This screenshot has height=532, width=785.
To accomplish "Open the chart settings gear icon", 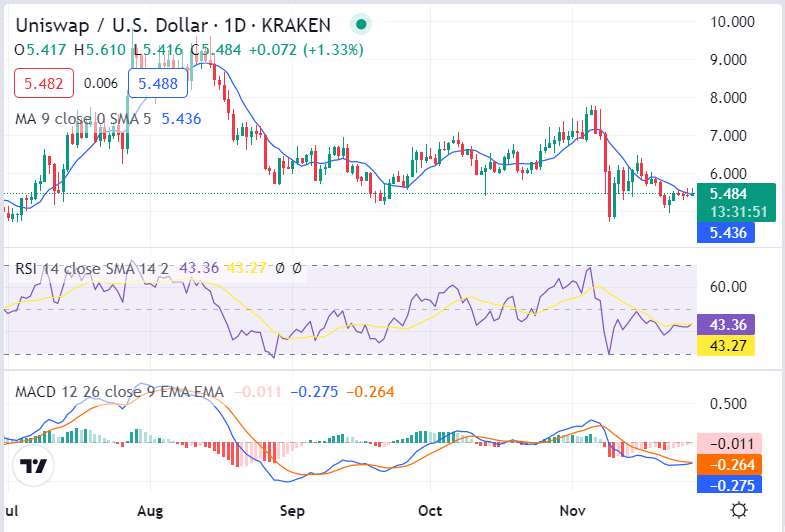I will coord(739,510).
